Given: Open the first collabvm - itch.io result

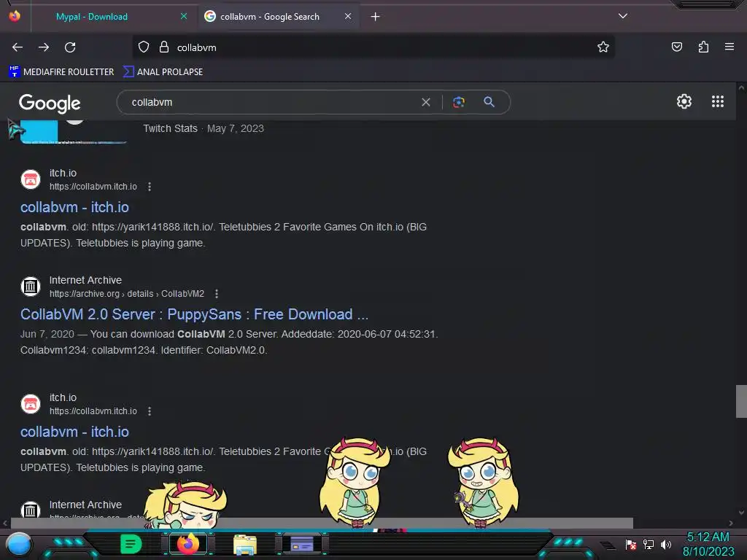Looking at the screenshot, I should 75,207.
